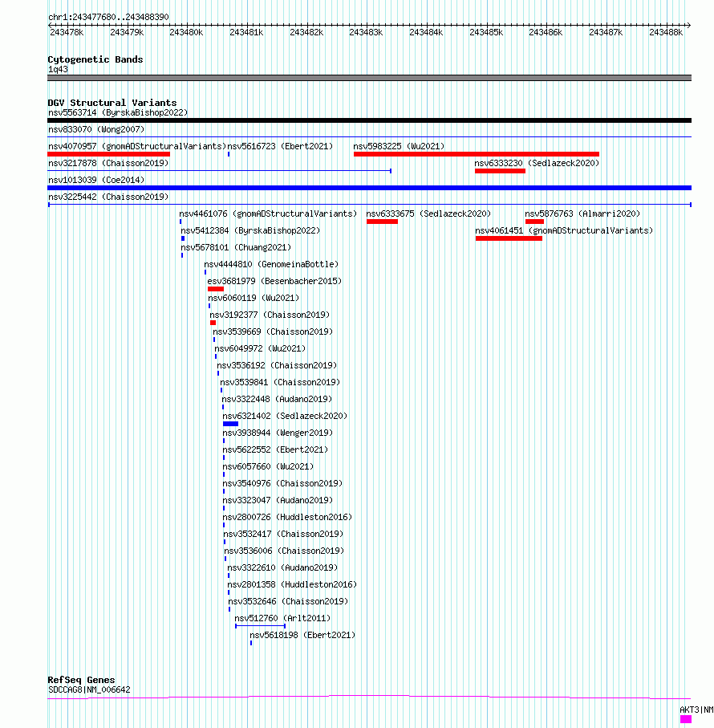Click the nsv3938944 (Wenger2019) label
Viewport: 714px width, 728px height.
(278, 433)
